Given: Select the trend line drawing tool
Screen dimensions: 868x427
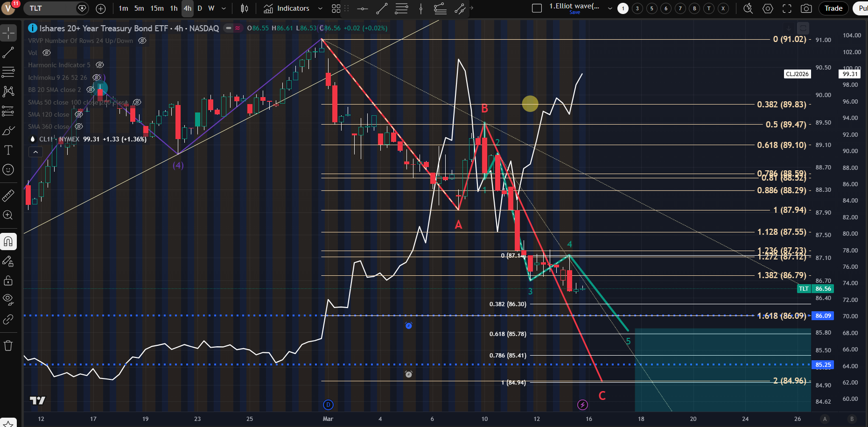Looking at the screenshot, I should (x=8, y=53).
